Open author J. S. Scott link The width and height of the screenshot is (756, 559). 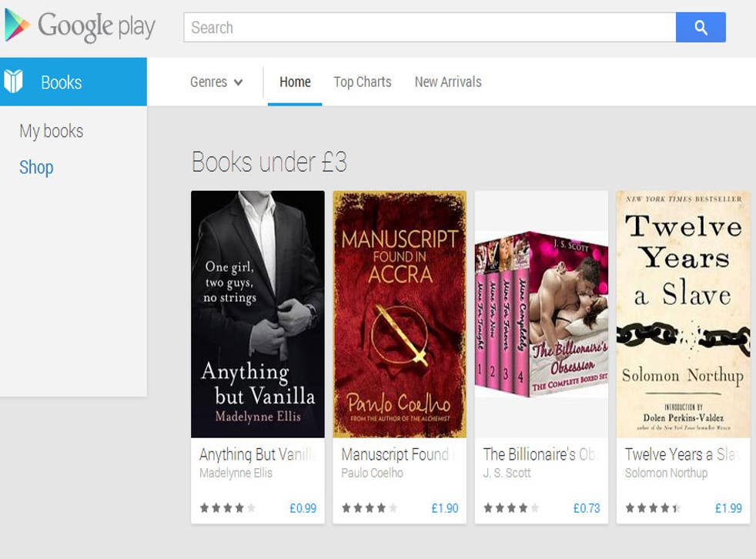[x=507, y=474]
